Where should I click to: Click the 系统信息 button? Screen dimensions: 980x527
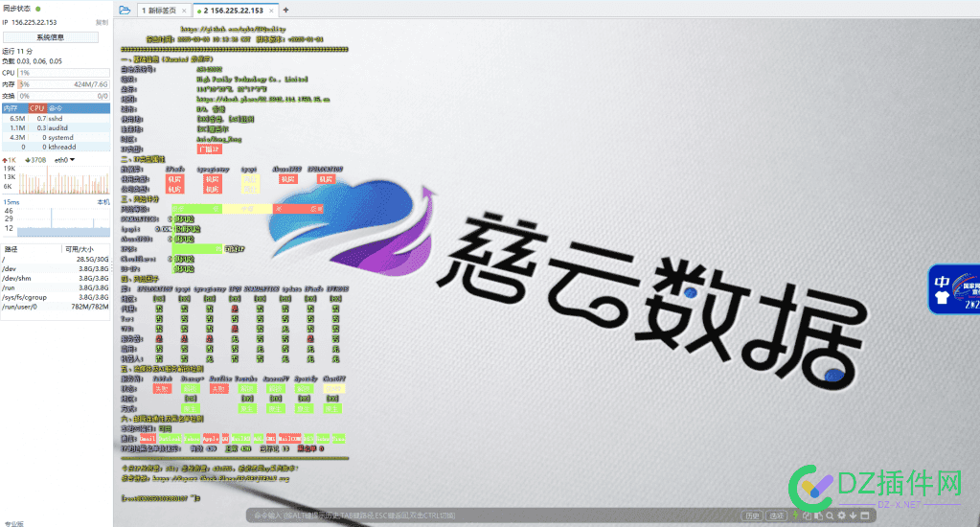(51, 36)
